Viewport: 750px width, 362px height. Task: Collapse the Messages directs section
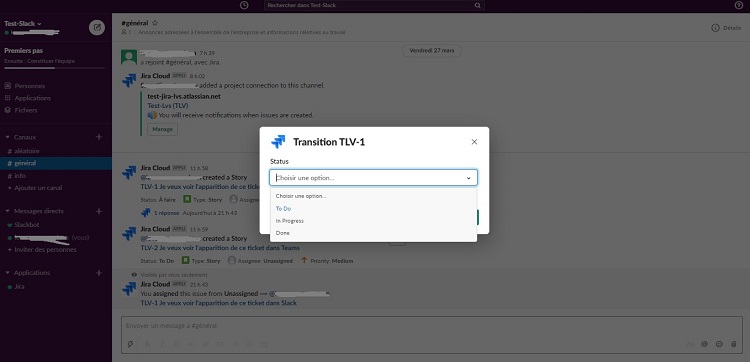point(7,211)
